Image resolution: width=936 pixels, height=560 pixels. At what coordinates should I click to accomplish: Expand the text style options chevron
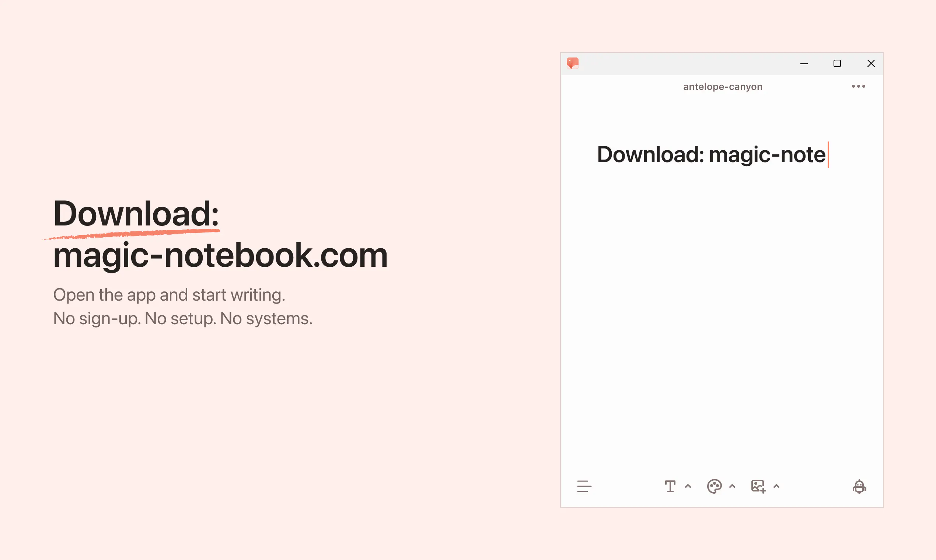click(688, 486)
